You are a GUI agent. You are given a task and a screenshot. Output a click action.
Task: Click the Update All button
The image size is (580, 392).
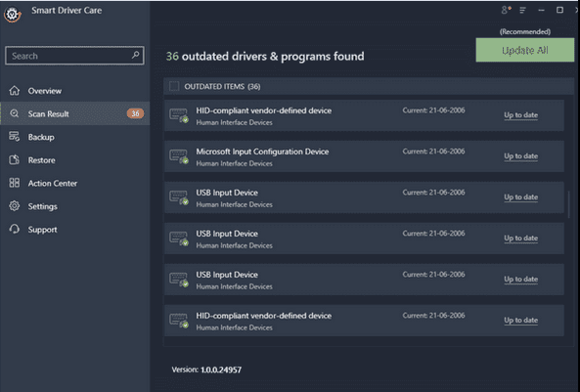tap(525, 50)
